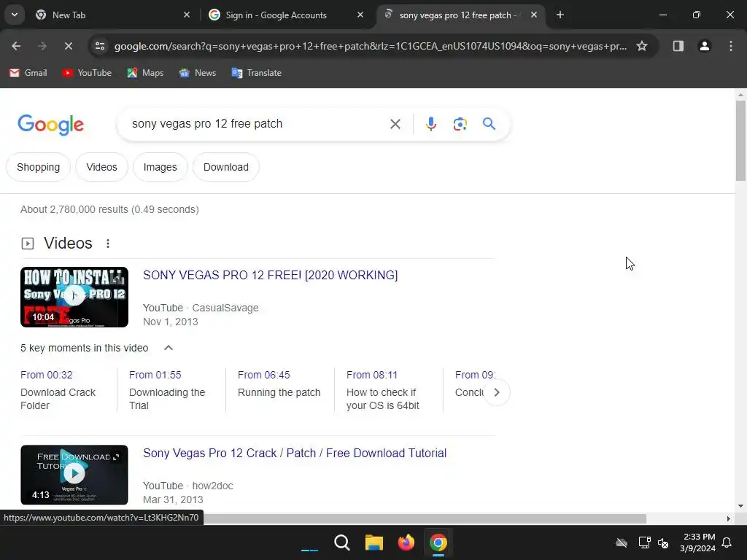Apply the Download filter chip

(226, 167)
